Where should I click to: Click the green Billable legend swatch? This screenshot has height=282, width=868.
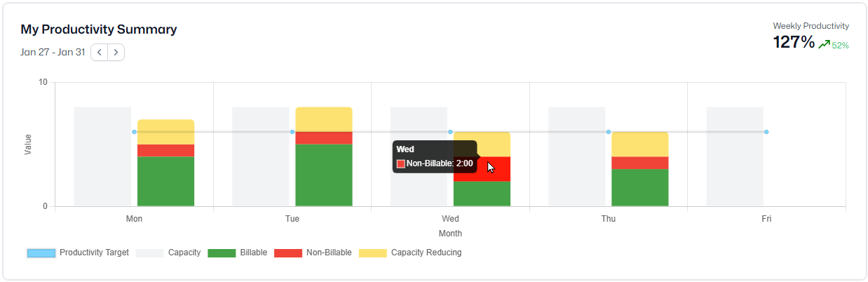pos(222,253)
